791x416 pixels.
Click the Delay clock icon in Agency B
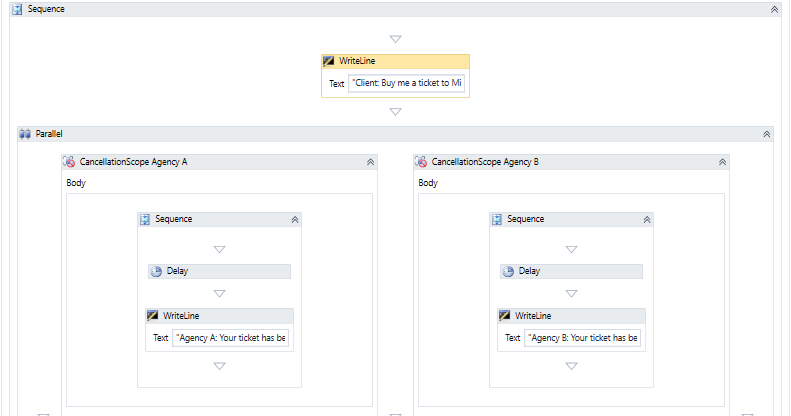tap(508, 271)
